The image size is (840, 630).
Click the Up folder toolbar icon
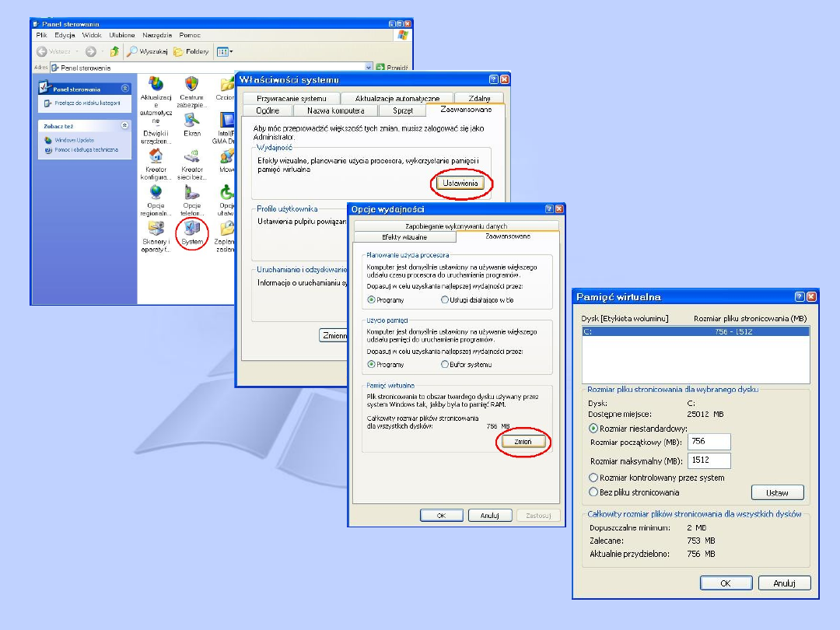[114, 51]
